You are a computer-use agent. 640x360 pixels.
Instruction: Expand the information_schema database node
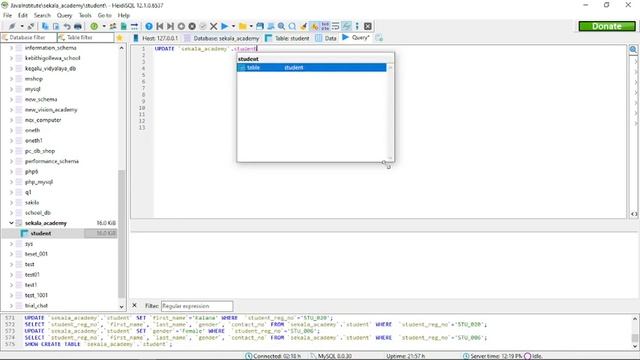click(x=11, y=48)
